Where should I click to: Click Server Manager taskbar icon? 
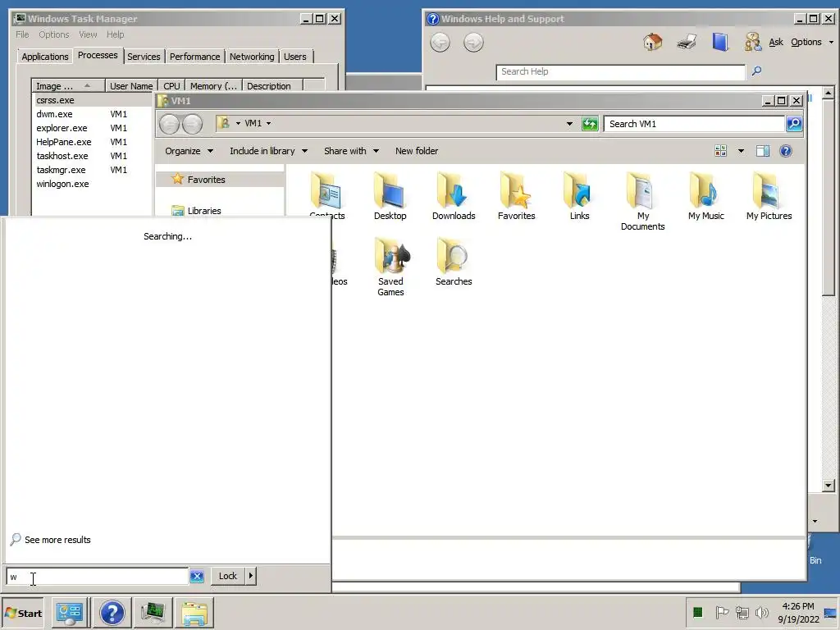(x=71, y=613)
